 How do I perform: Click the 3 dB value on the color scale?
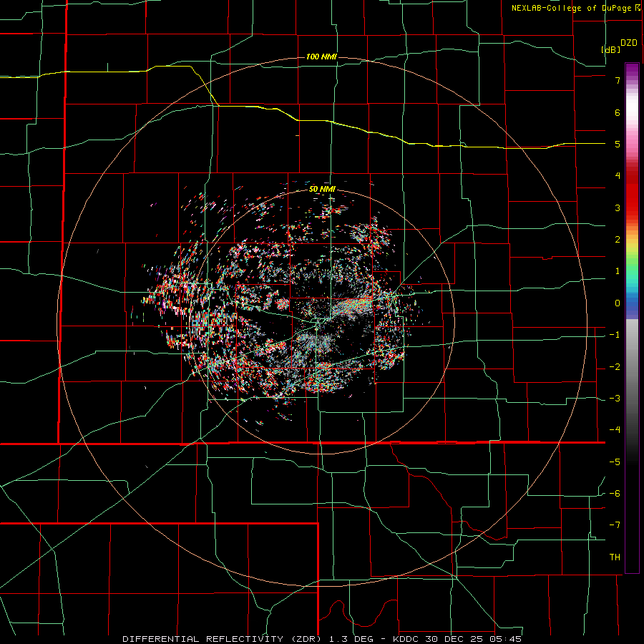tap(618, 208)
